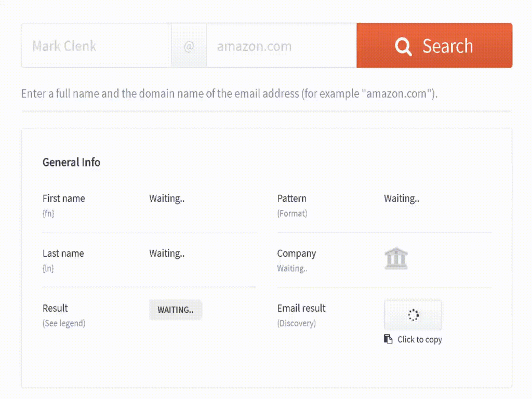Click the 'Click to copy' text

click(419, 339)
